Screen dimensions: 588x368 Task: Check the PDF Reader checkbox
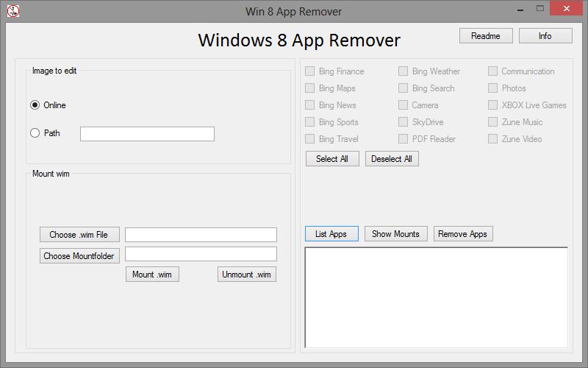click(x=403, y=138)
